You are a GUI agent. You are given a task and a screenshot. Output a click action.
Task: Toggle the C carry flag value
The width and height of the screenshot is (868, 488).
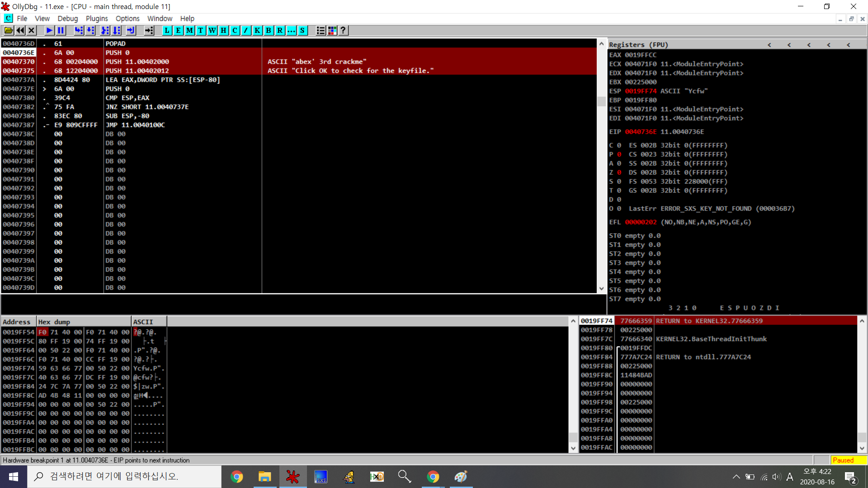point(619,145)
